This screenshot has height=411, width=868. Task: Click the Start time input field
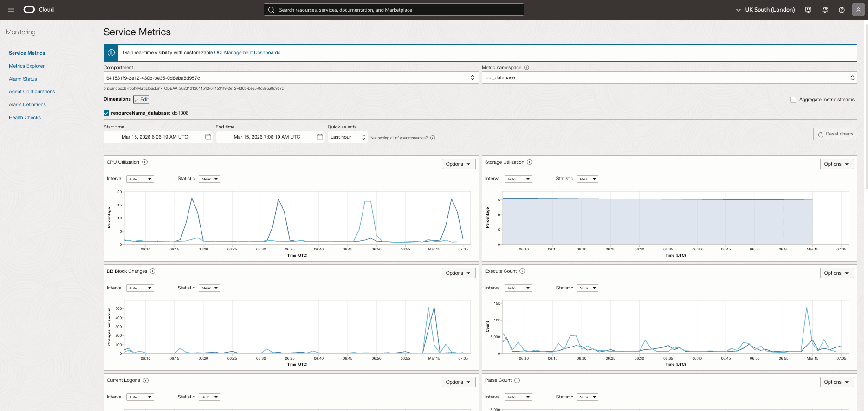pos(158,137)
